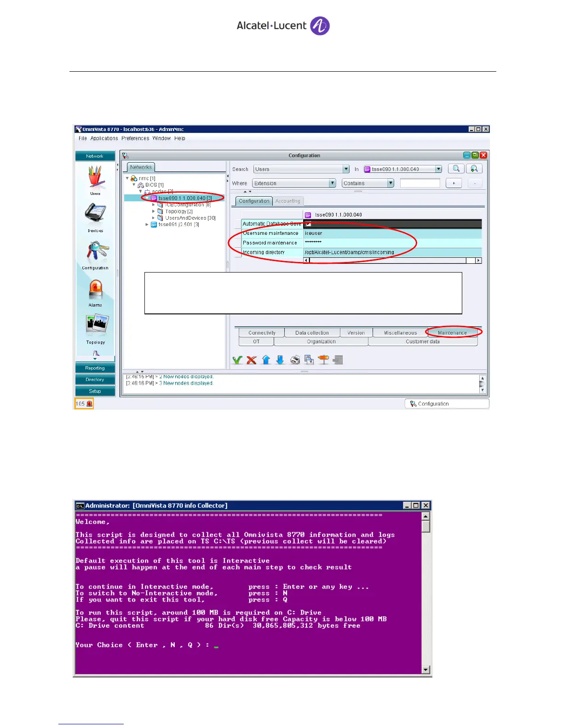This screenshot has width=563, height=728.
Task: Select the Networks tab
Action: pos(141,167)
